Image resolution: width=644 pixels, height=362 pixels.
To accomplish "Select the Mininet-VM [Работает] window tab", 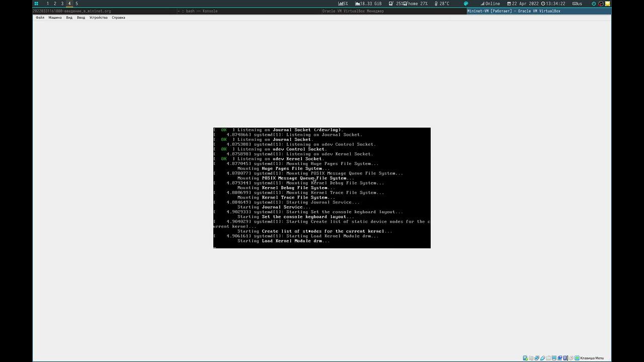I will 539,11.
